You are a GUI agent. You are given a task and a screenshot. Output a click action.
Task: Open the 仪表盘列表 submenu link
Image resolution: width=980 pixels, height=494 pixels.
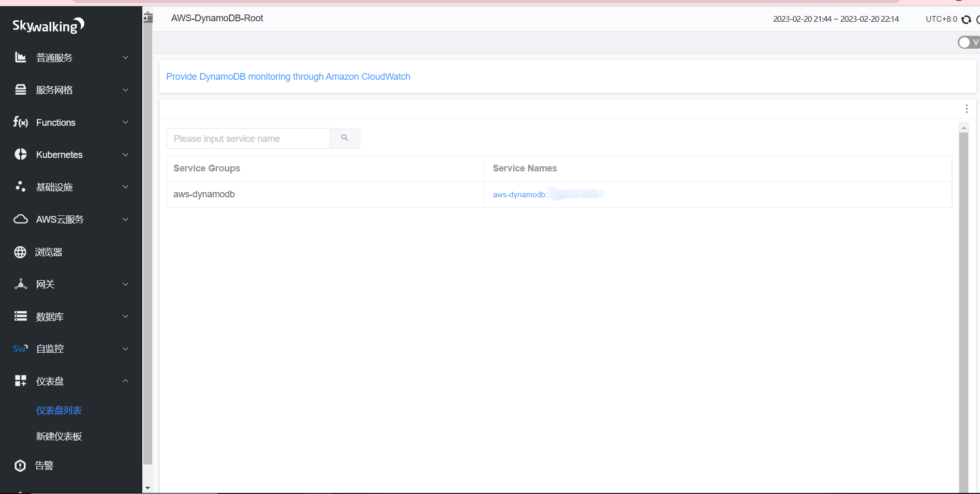point(59,410)
